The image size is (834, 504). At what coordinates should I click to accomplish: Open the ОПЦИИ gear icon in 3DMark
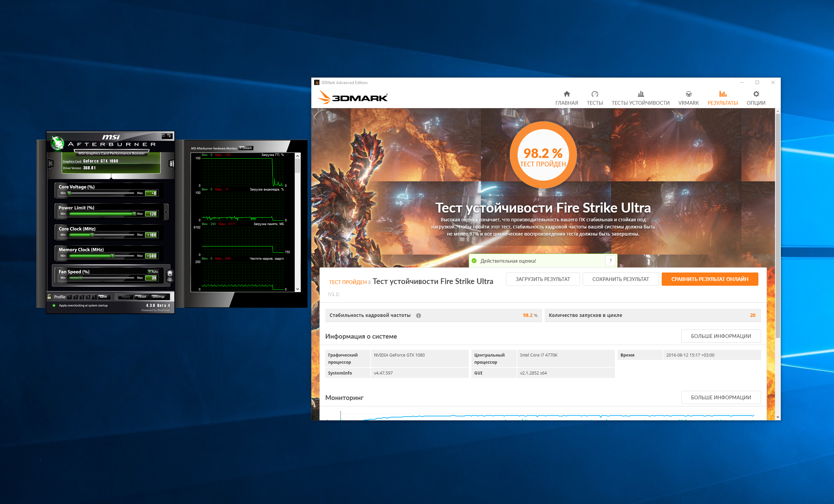756,94
